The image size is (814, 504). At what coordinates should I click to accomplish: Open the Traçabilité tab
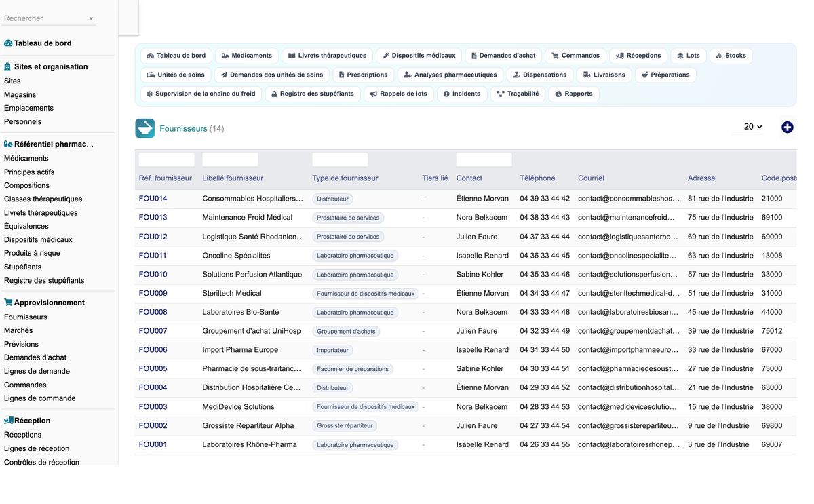click(518, 94)
